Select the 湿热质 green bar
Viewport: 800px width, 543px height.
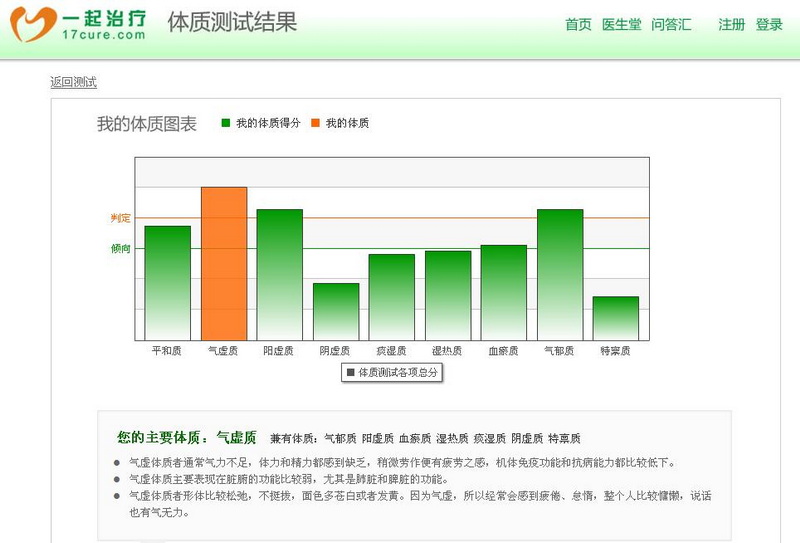coord(448,295)
